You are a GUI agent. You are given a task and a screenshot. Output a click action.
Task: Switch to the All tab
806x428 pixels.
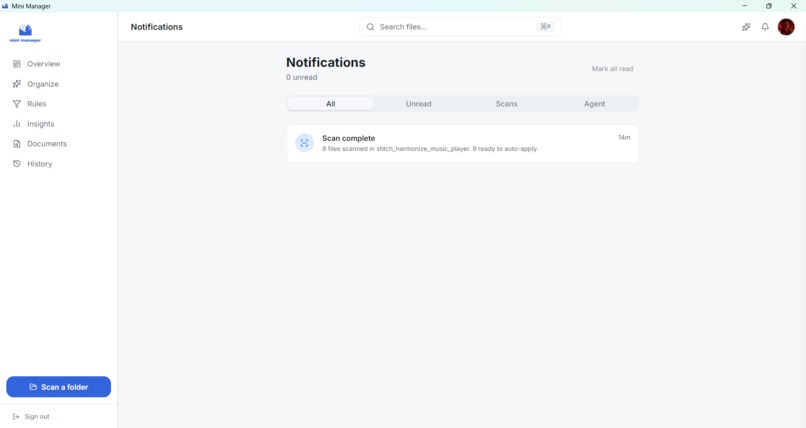coord(331,104)
